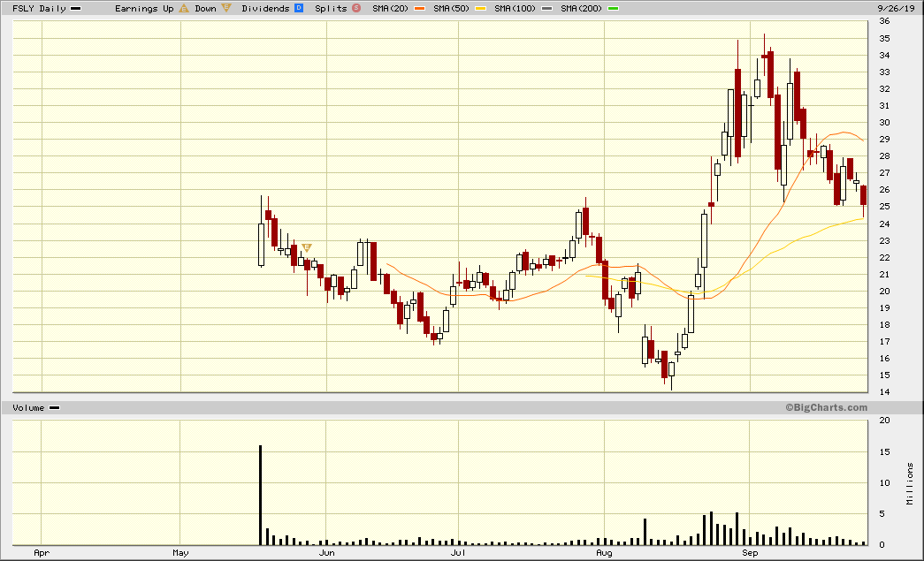Click the tallest IPO-day volume bar
Viewport: 924px width, 561px height.
[x=261, y=495]
